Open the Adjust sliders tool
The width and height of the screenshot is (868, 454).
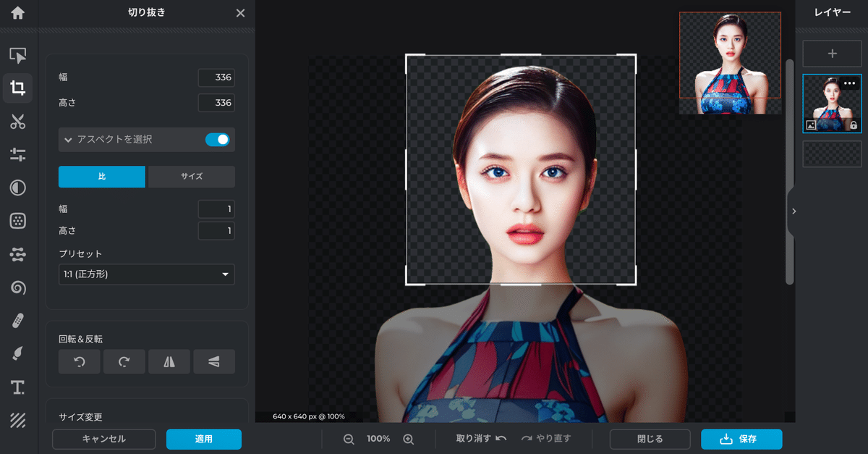coord(17,154)
